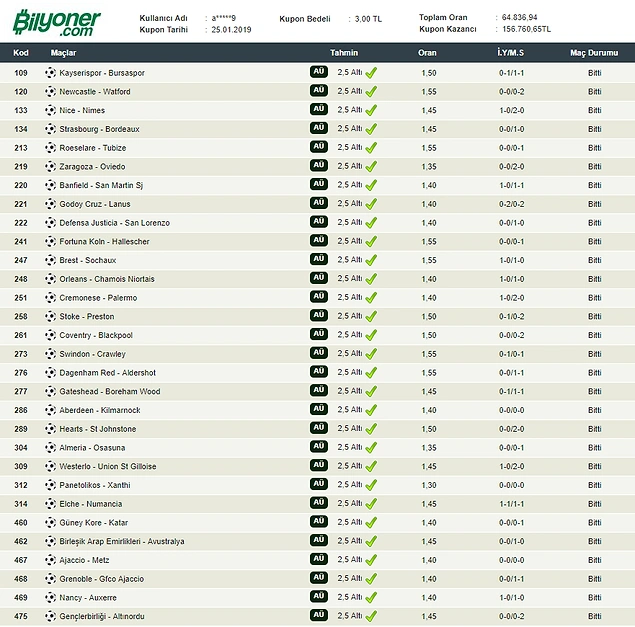Viewport: 635px width, 627px height.
Task: Click the football icon beside Brest - Sochaux
Action: tap(51, 260)
